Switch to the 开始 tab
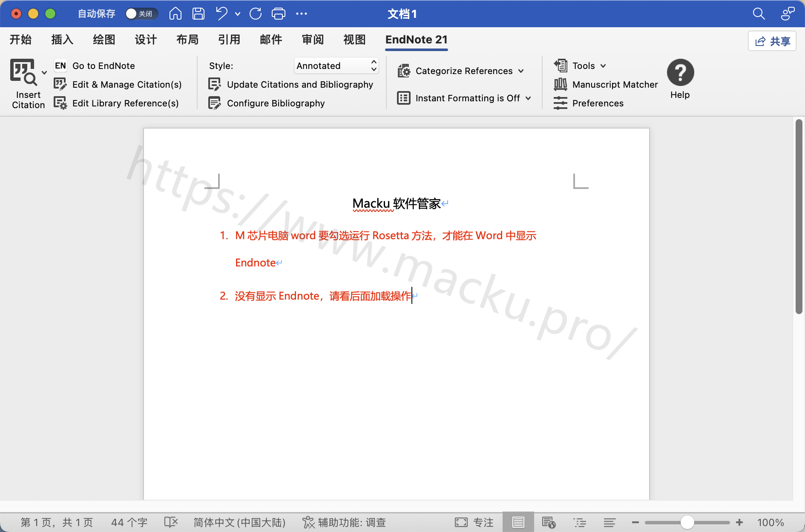 (x=20, y=40)
